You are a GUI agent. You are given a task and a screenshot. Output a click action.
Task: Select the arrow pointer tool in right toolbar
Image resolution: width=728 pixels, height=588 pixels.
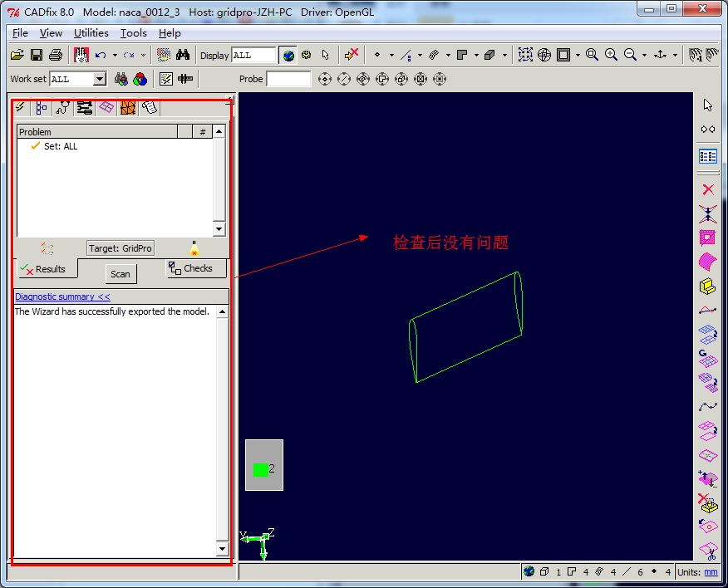tap(707, 105)
